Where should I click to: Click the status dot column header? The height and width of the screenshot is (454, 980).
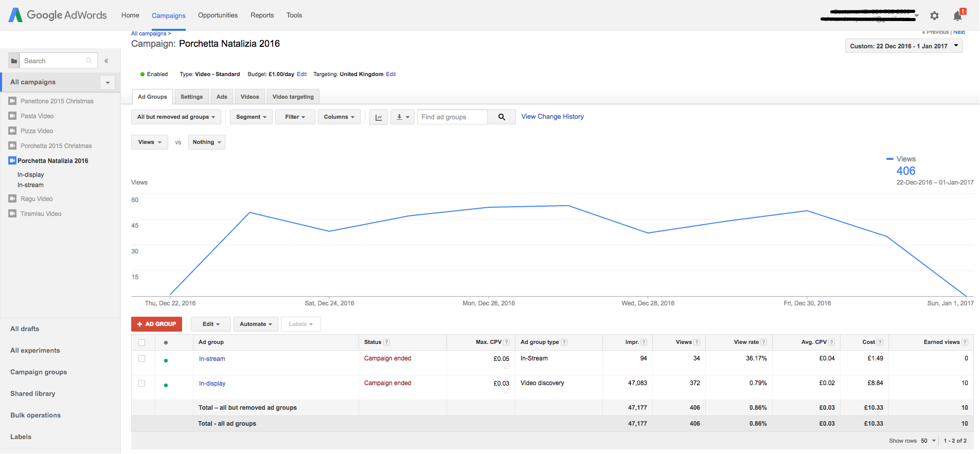click(x=166, y=342)
